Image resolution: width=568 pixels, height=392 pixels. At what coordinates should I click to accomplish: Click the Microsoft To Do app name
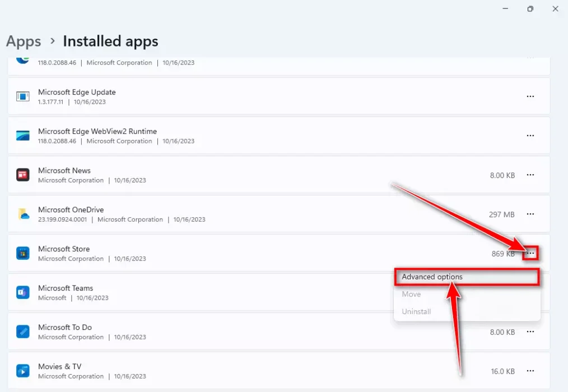65,327
